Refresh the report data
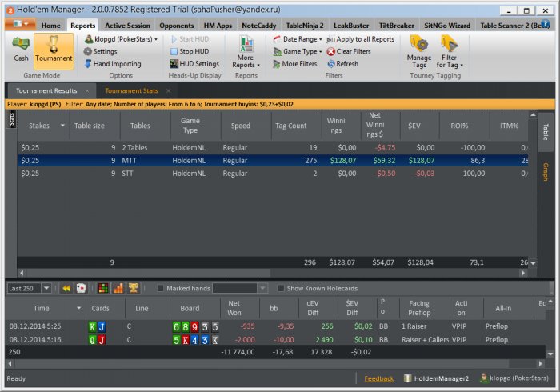The width and height of the screenshot is (560, 392). click(x=342, y=64)
